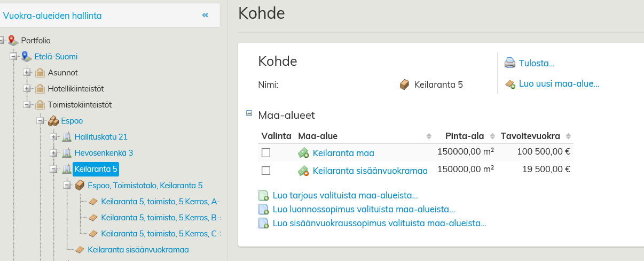Viewport: 644px width, 261px height.
Task: Click the Etelä-Suomi map pin icon
Action: pos(26,57)
